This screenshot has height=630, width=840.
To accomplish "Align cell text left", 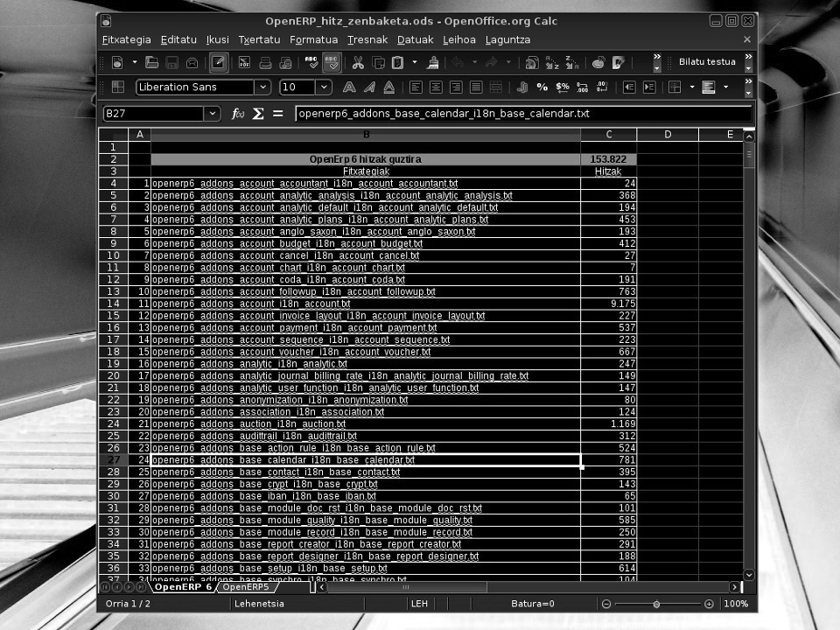I will pyautogui.click(x=416, y=87).
